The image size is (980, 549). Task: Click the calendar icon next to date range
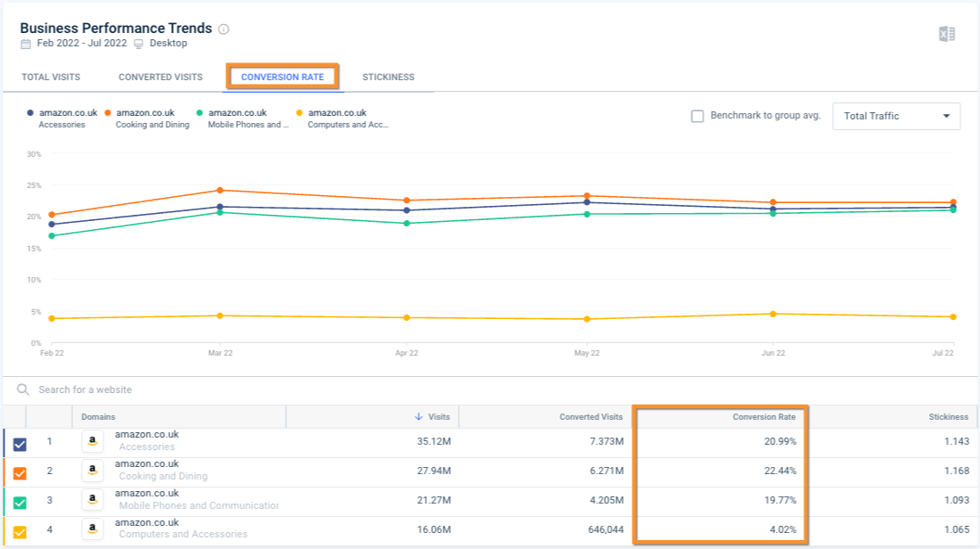click(x=26, y=44)
